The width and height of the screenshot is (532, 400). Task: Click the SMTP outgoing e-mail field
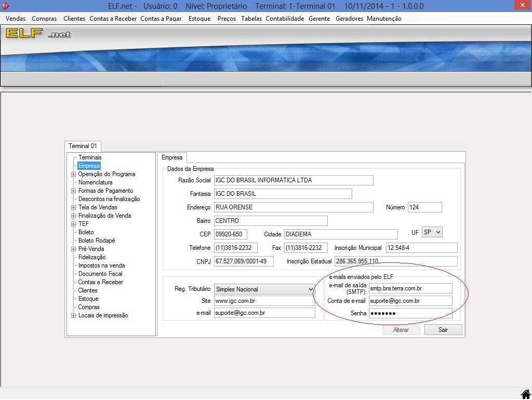click(x=410, y=288)
